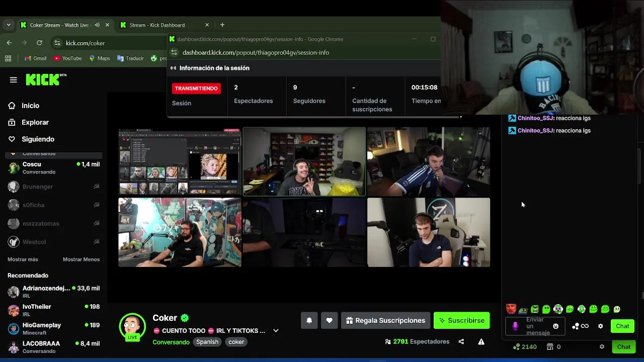The image size is (644, 362).
Task: Toggle the follow heart button
Action: 329,320
